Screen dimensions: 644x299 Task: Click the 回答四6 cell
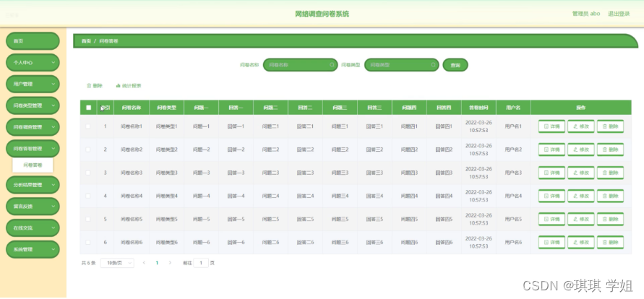(444, 243)
